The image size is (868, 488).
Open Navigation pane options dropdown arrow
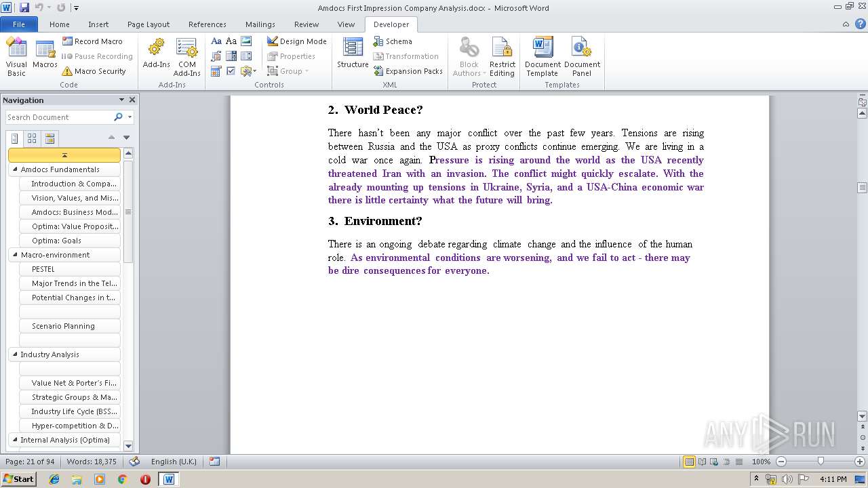point(121,100)
